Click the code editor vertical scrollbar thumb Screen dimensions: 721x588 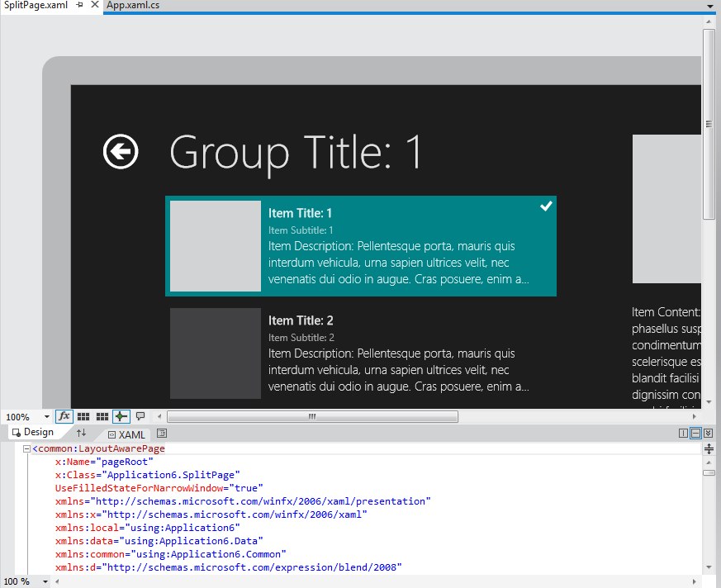[709, 472]
